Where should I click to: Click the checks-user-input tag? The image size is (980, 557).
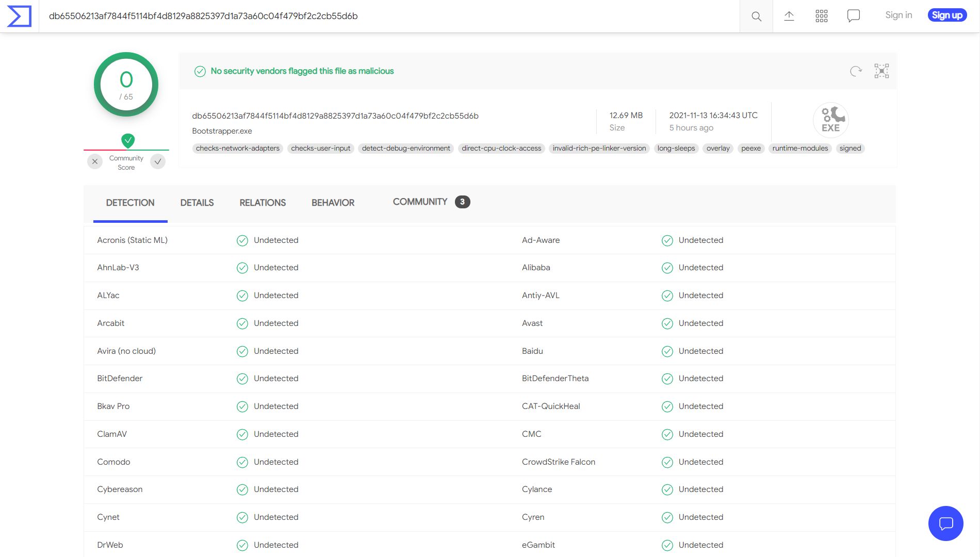coord(320,148)
